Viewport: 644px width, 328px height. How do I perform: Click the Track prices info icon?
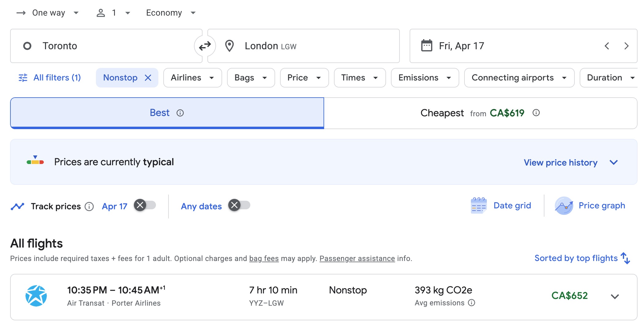89,207
